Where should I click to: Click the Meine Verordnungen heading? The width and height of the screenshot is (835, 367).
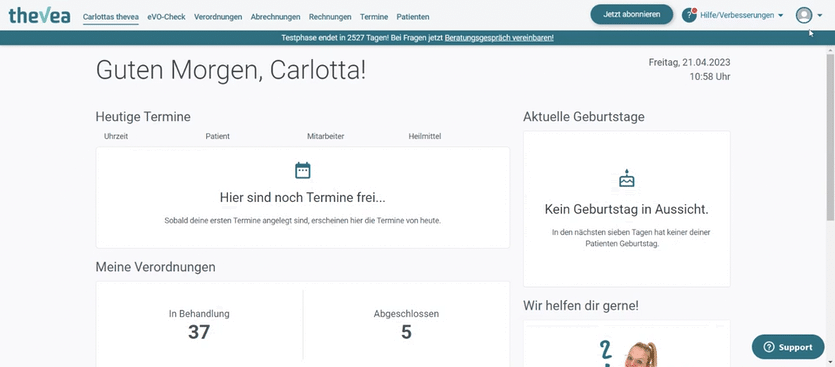pos(155,267)
